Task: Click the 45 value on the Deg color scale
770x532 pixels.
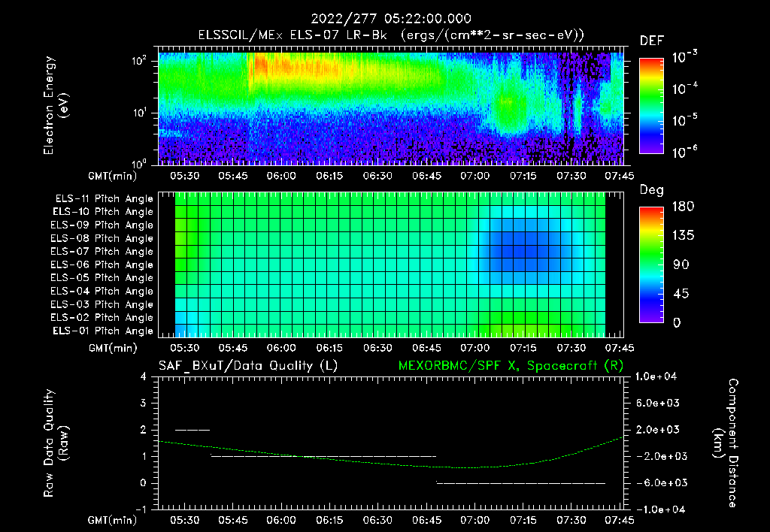Action: [680, 294]
